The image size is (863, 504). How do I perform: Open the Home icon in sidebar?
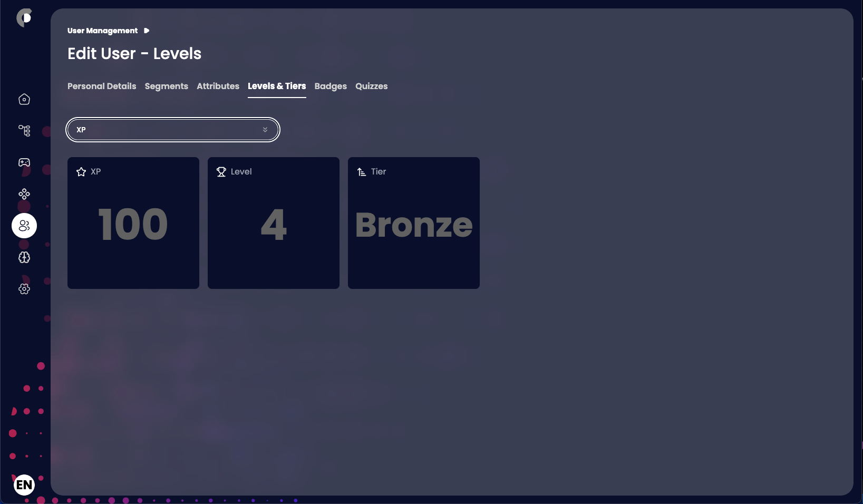(x=24, y=99)
